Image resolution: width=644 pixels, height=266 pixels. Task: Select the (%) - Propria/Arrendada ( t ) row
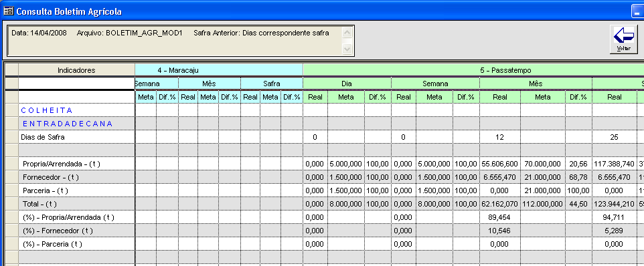pyautogui.click(x=76, y=217)
